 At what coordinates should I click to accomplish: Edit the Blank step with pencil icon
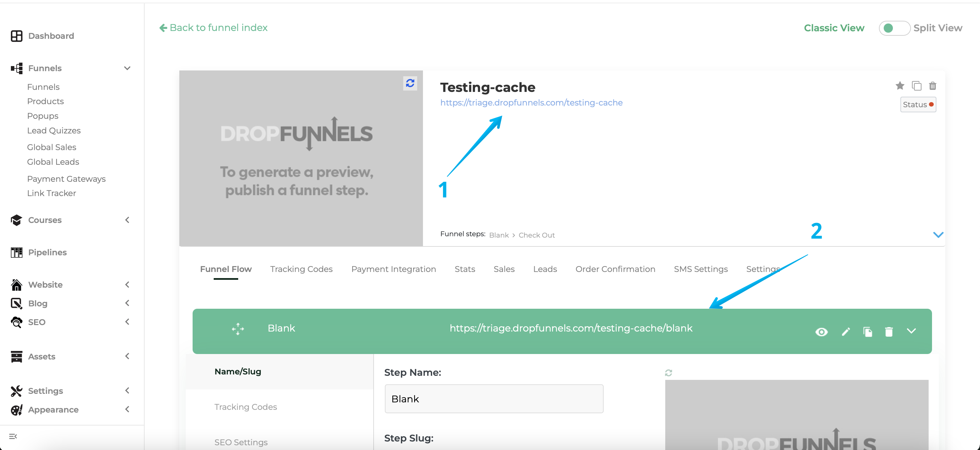pos(846,332)
